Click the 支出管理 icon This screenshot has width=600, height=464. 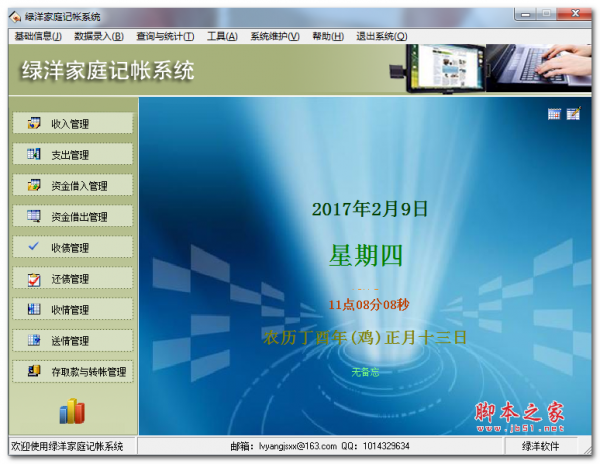tap(34, 154)
